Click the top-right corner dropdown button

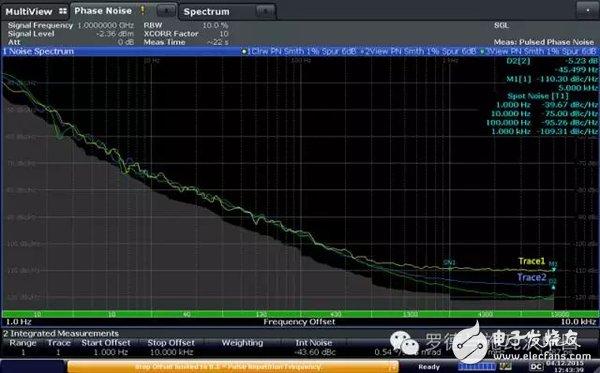pos(588,10)
